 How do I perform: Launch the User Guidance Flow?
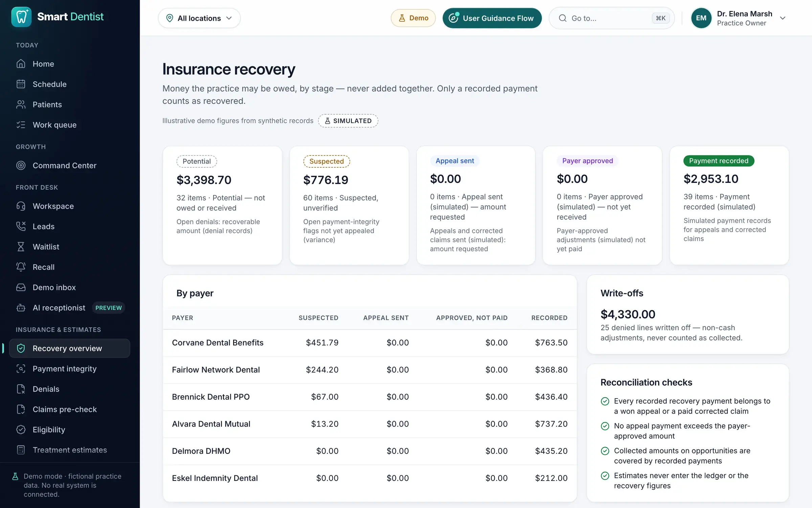[x=492, y=18]
